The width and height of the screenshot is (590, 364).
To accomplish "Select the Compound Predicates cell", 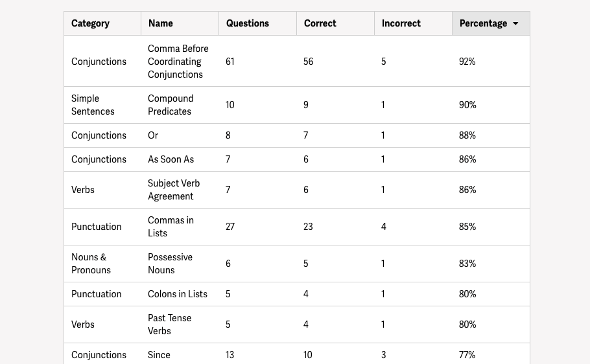I will pyautogui.click(x=171, y=105).
